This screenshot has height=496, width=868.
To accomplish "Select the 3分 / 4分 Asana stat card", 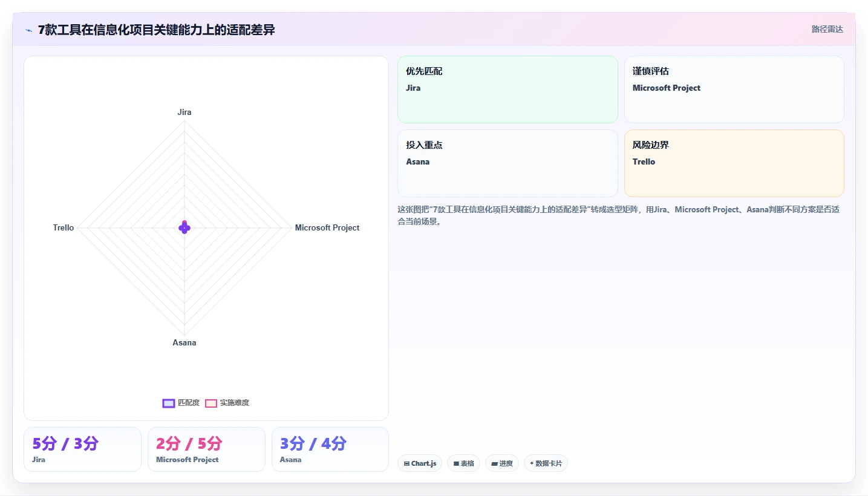I will click(330, 449).
